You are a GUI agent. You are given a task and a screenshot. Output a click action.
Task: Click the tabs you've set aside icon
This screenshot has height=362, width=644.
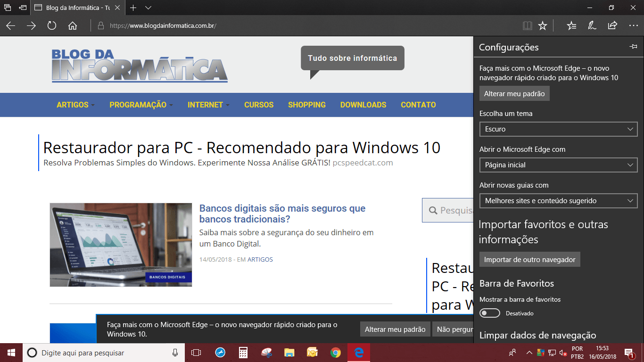[x=8, y=8]
